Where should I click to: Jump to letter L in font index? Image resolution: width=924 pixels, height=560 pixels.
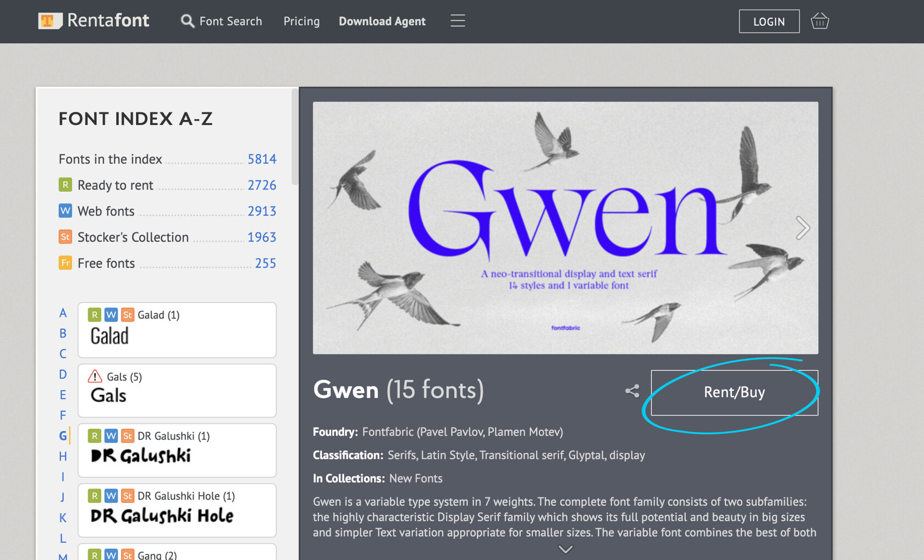click(63, 538)
